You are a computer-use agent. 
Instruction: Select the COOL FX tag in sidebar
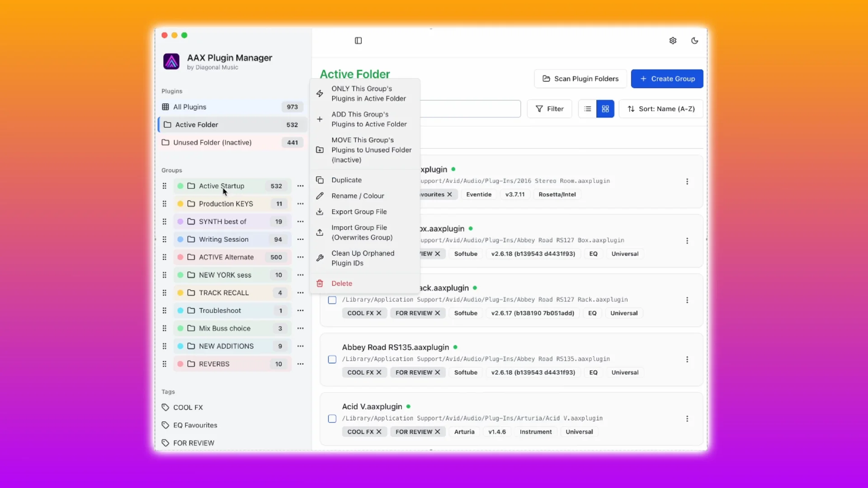click(x=188, y=407)
